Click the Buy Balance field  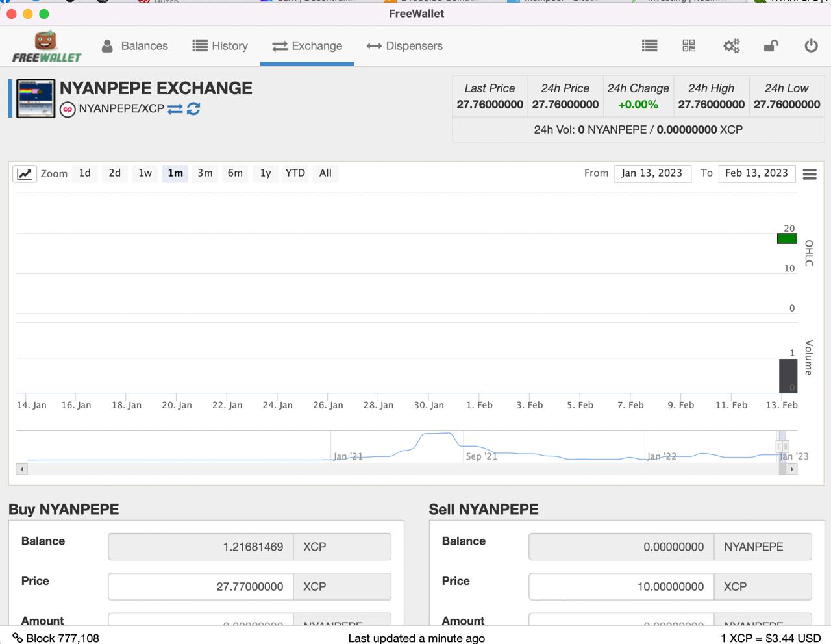tap(201, 547)
